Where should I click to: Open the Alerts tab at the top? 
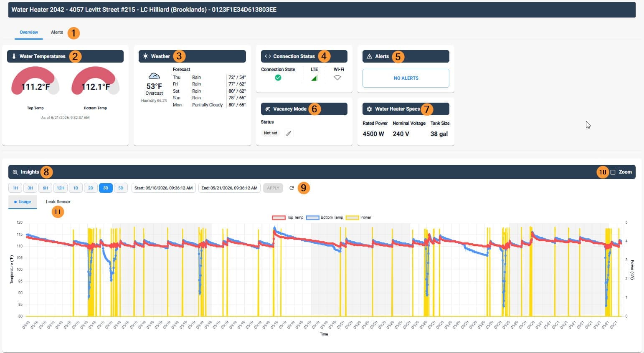coord(57,32)
